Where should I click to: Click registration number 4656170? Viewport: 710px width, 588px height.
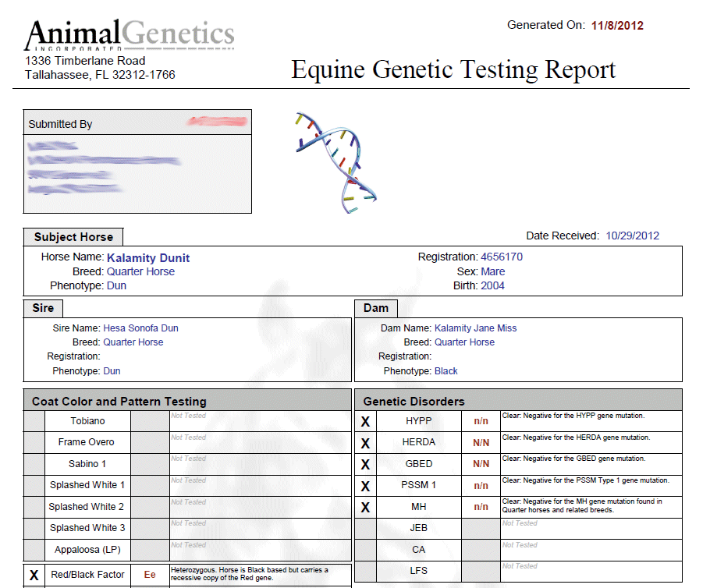pos(502,257)
